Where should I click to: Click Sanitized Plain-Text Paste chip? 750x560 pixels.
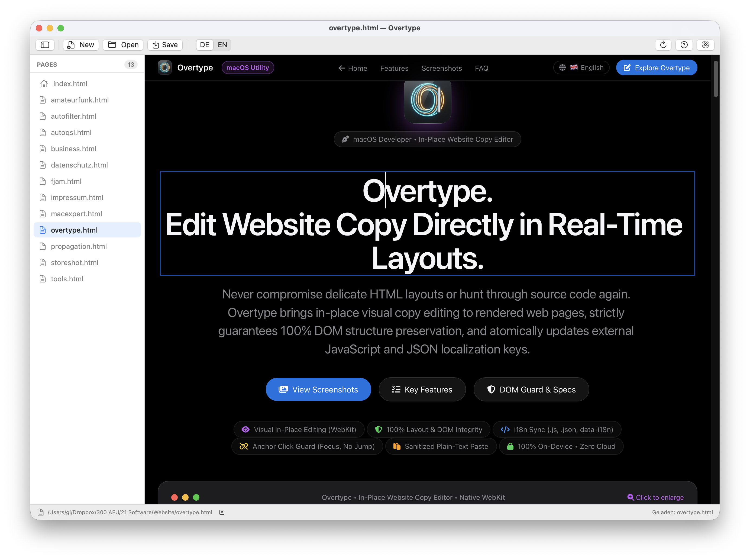(441, 446)
